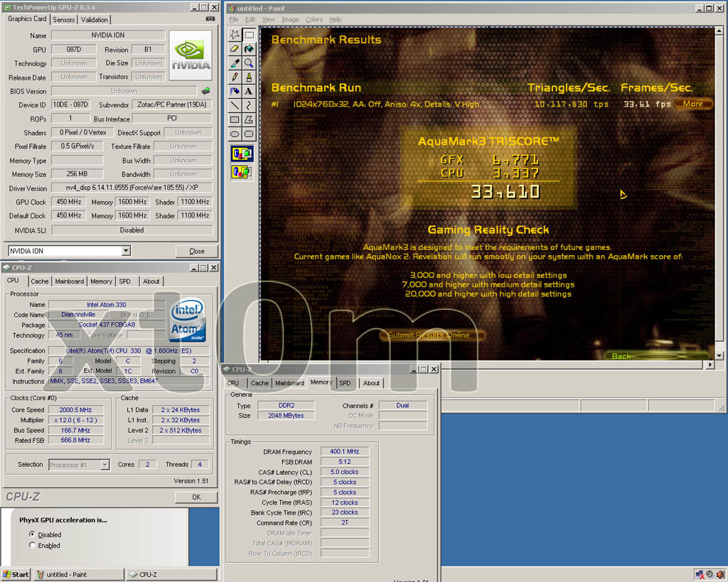The width and height of the screenshot is (728, 582).
Task: Click the Driver Version field in GPU-Z
Action: [132, 188]
